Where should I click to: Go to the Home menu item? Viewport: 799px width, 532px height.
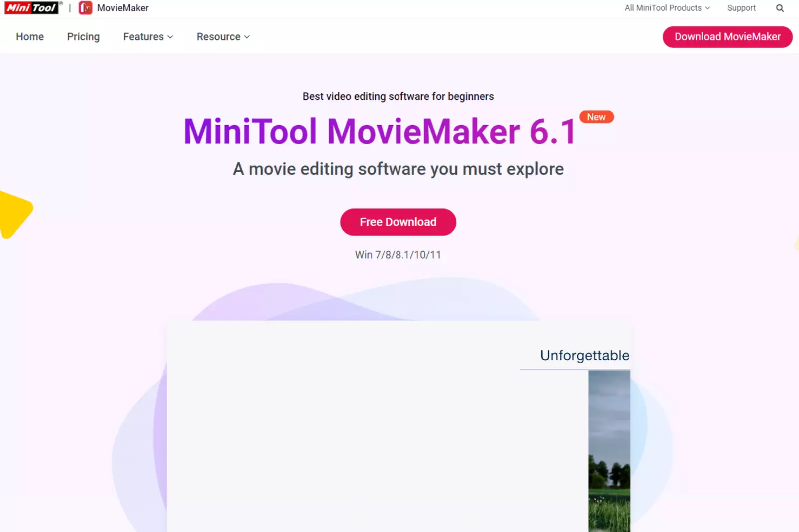click(x=30, y=37)
